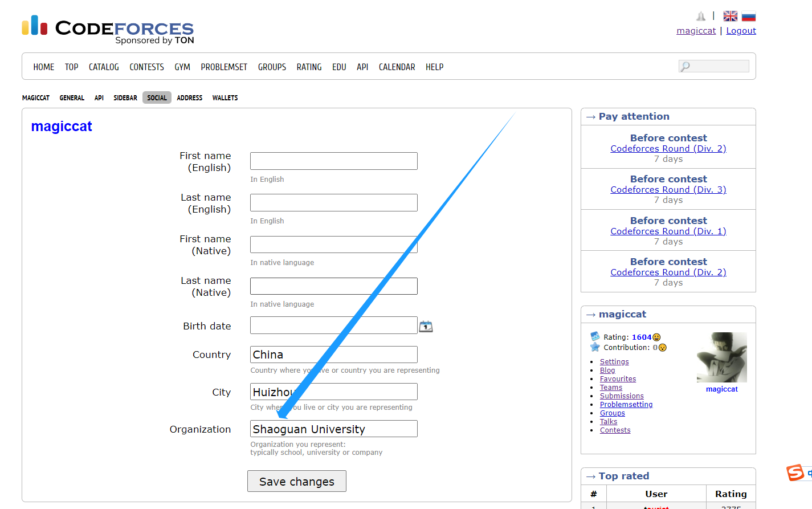Switch to the API settings tab
The height and width of the screenshot is (509, 812).
coord(99,98)
